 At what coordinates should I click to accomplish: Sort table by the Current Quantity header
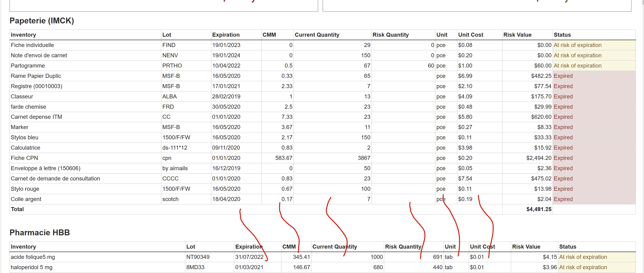click(317, 35)
